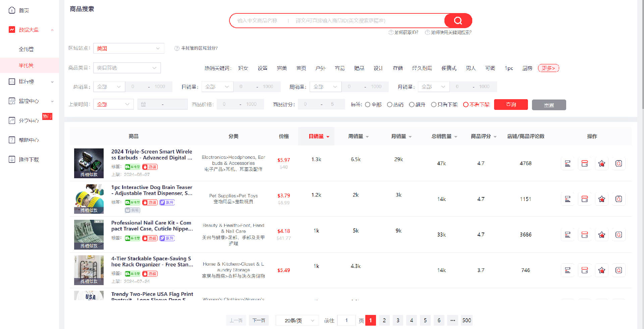
Task: Open store icon for Nail Care Kit row
Action: [x=585, y=235]
